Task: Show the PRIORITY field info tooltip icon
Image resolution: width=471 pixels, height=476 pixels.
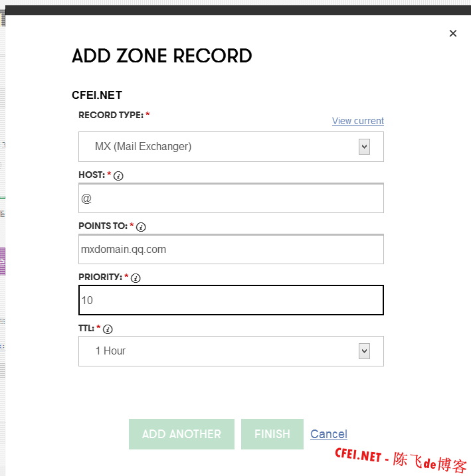Action: pos(136,278)
